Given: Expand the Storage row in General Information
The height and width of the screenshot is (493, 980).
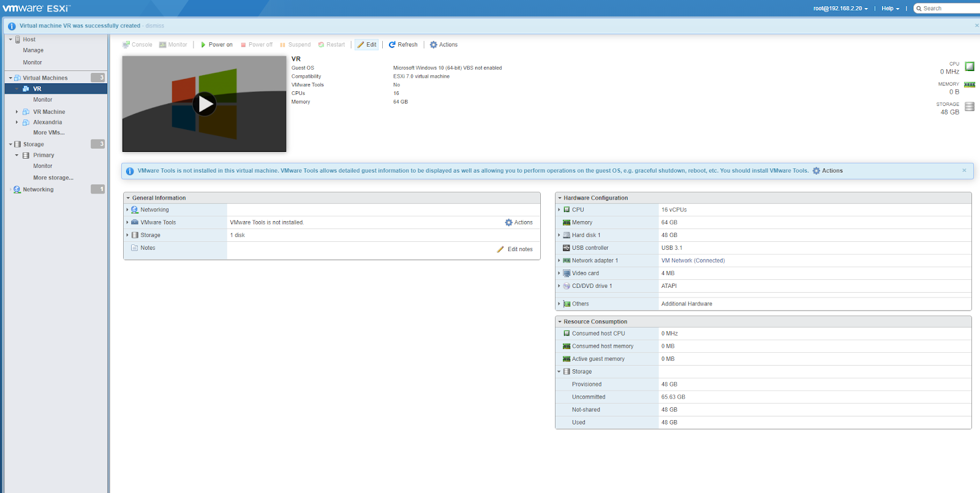Looking at the screenshot, I should 127,236.
